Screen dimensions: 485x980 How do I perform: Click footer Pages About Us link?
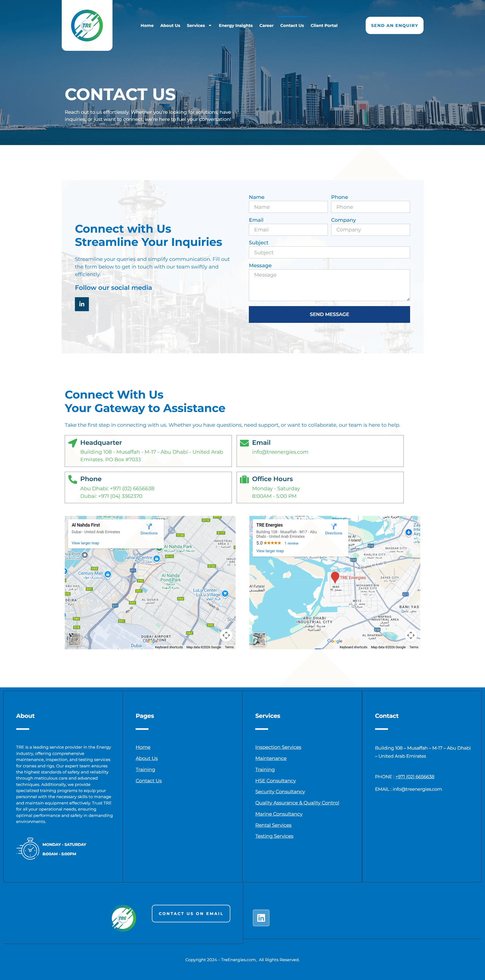tap(147, 758)
